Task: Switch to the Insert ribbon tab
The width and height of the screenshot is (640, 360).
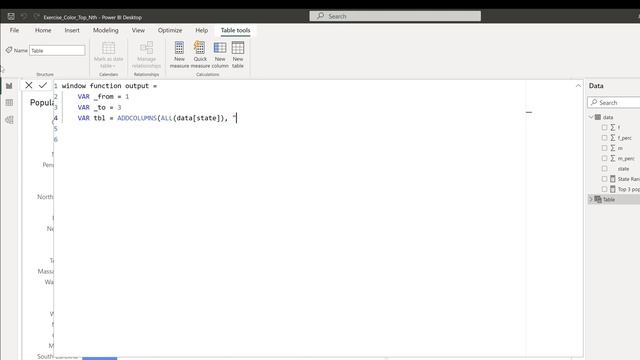Action: point(72,30)
